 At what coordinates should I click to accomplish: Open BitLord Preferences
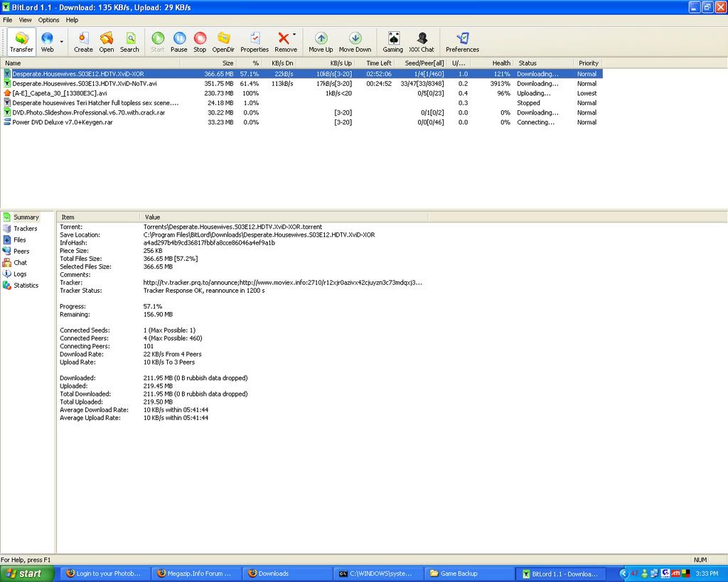462,41
